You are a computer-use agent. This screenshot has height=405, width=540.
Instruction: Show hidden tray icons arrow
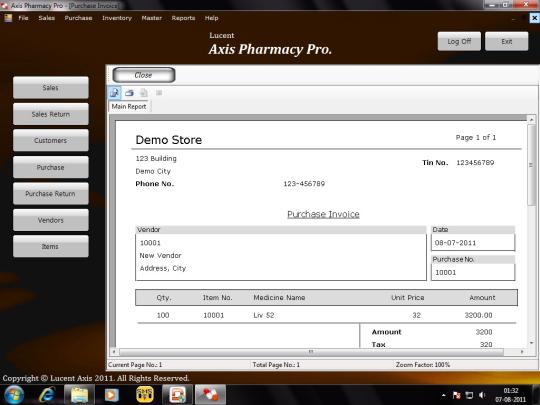tap(444, 395)
